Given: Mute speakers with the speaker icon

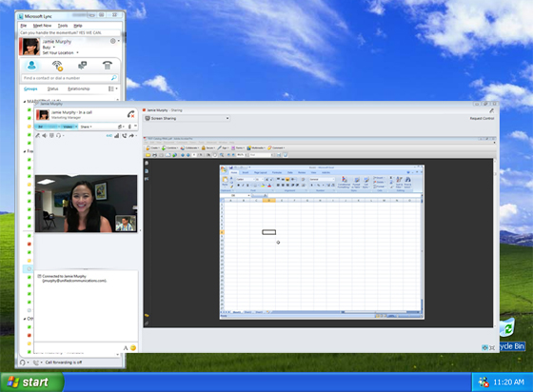Looking at the screenshot, I should [x=45, y=135].
